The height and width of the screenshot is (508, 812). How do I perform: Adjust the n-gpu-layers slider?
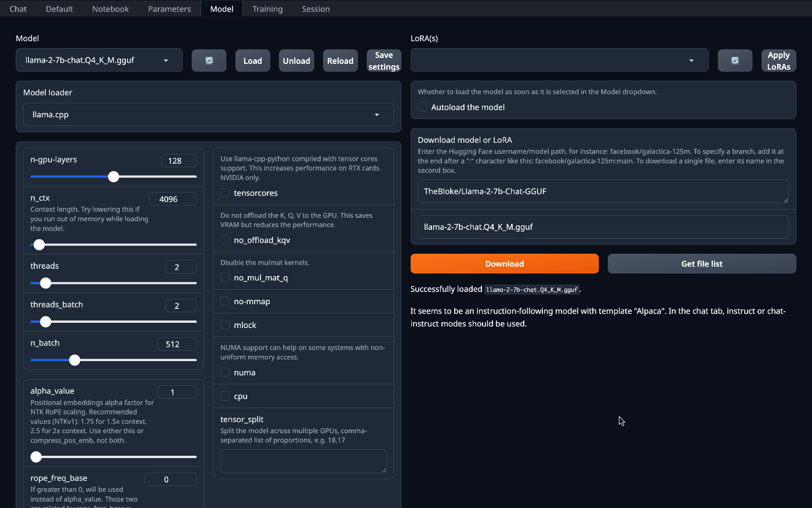pos(114,176)
